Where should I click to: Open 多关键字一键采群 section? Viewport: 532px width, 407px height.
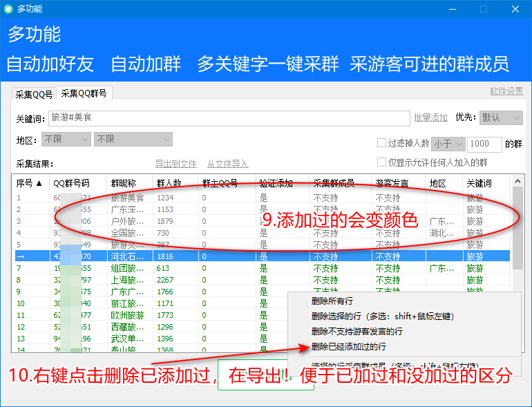pos(268,64)
